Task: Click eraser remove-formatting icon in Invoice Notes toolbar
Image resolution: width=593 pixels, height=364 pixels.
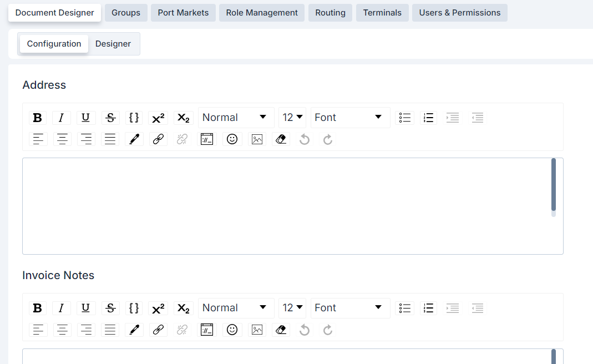Action: (x=281, y=330)
